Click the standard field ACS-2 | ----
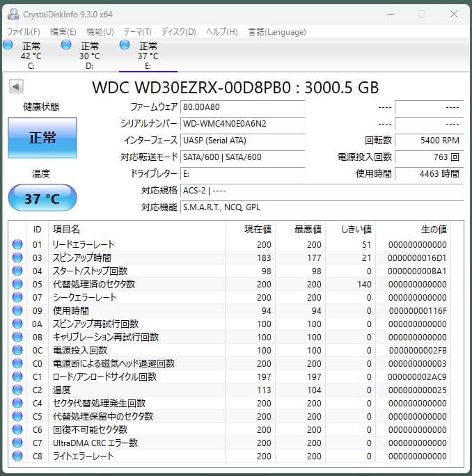472x476 pixels. (322, 191)
